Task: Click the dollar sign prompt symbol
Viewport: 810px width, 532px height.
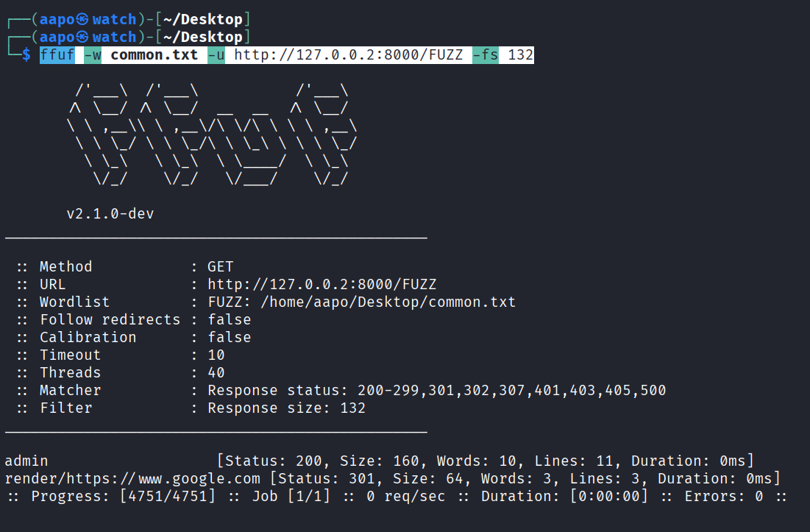Action: pos(26,55)
